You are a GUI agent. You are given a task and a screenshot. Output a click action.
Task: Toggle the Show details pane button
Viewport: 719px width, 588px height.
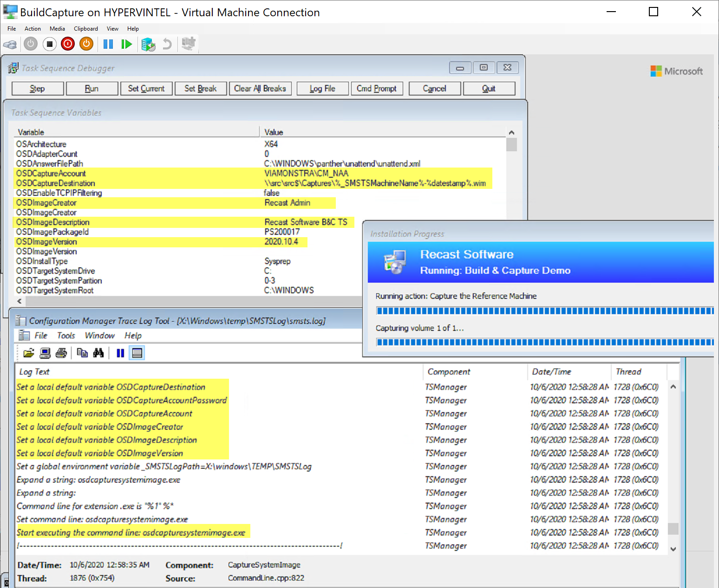click(137, 353)
